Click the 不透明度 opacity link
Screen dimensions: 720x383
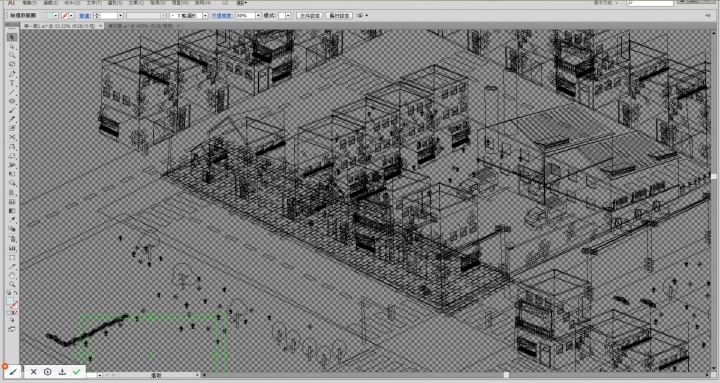221,16
